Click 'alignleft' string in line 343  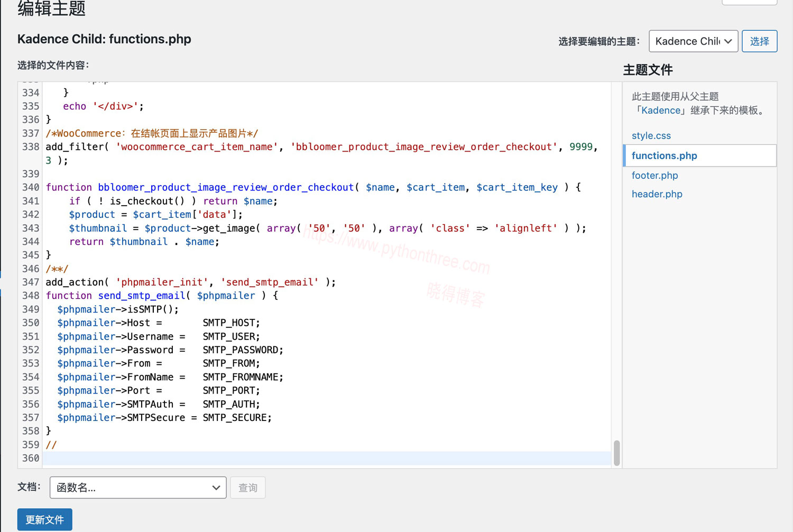pyautogui.click(x=525, y=228)
